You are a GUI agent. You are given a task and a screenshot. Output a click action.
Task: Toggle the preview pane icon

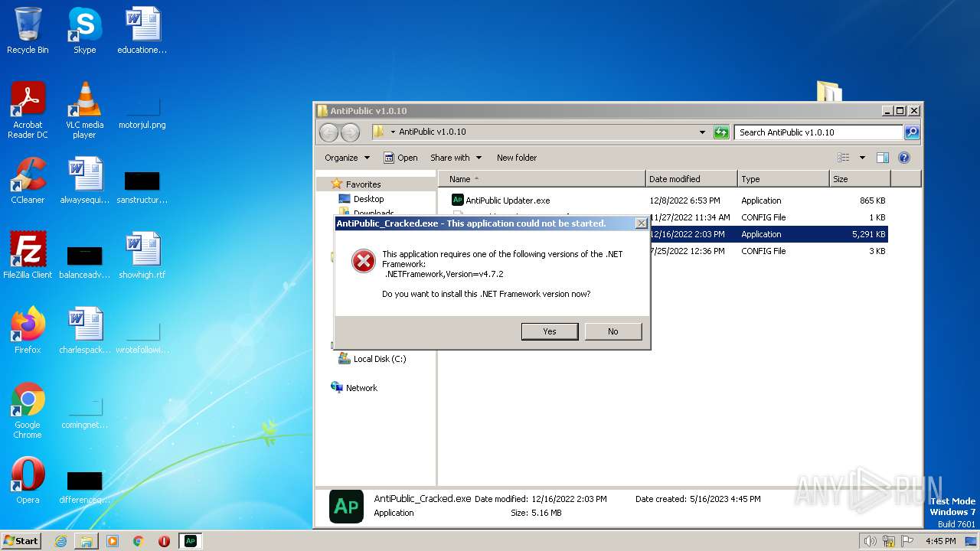883,158
